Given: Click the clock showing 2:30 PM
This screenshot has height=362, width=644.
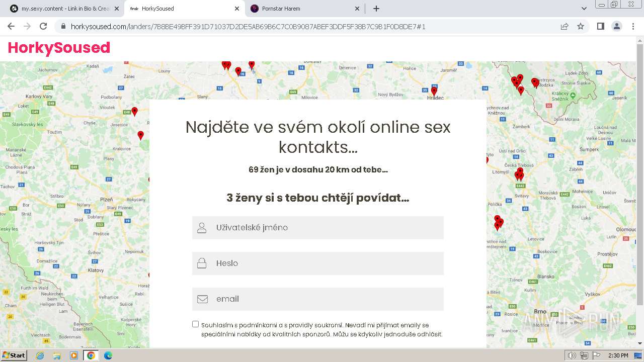Looking at the screenshot, I should [x=618, y=355].
